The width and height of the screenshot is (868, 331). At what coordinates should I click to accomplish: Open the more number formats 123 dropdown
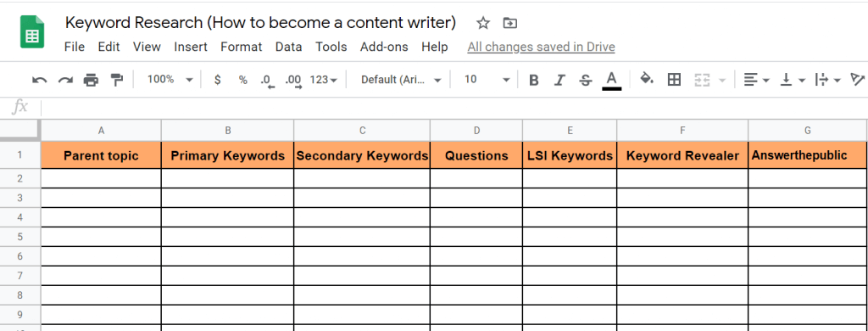tap(324, 80)
